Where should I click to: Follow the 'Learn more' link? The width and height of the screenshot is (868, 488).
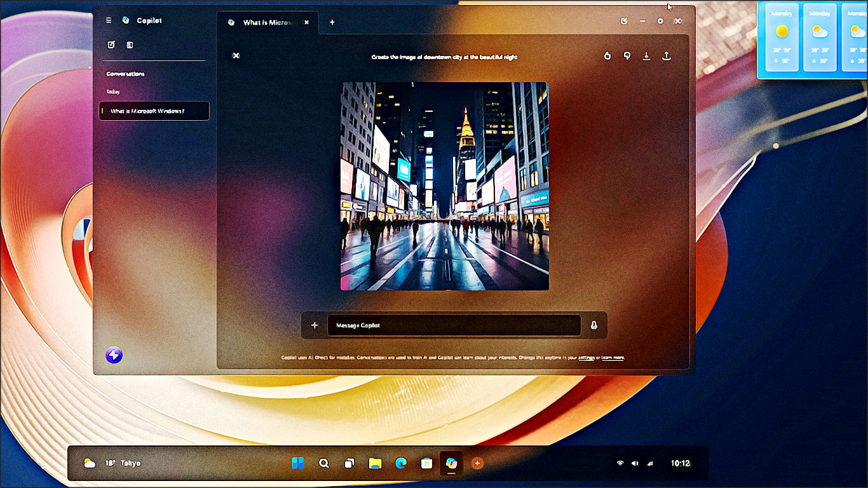[x=613, y=358]
